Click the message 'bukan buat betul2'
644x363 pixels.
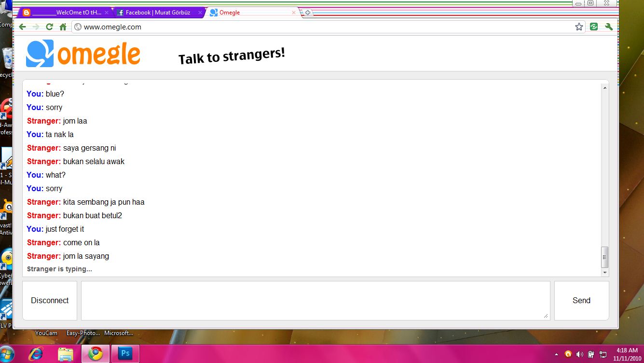[x=92, y=215]
